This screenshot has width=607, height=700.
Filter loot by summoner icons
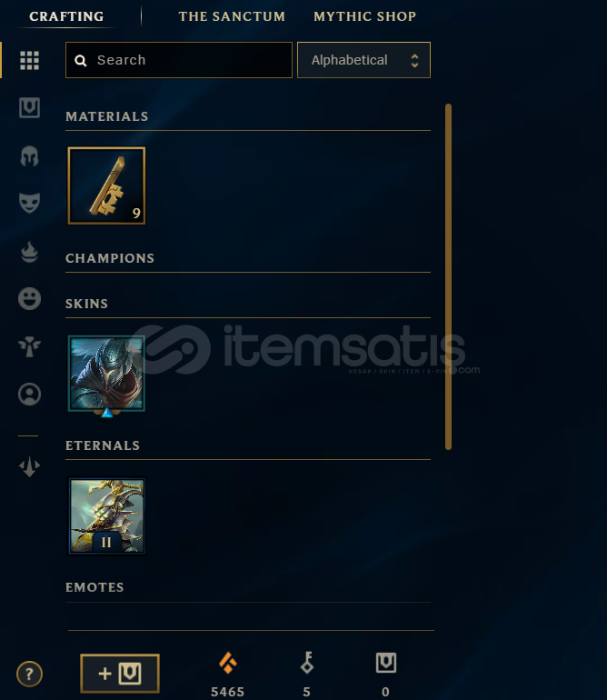(29, 395)
